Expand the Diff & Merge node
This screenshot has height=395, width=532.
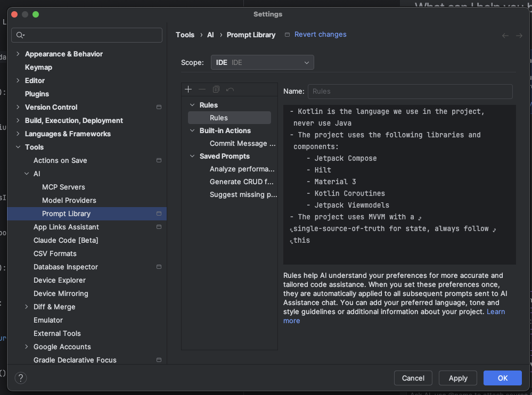coord(27,307)
